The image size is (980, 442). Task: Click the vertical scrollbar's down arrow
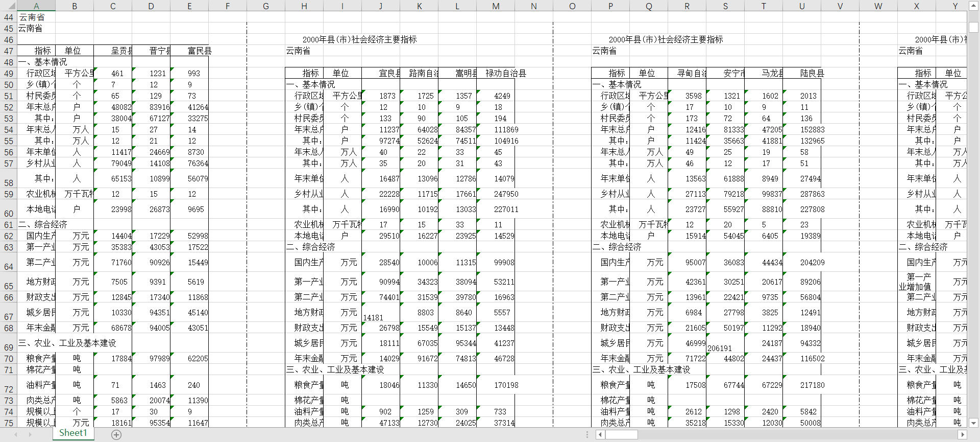coord(973,423)
